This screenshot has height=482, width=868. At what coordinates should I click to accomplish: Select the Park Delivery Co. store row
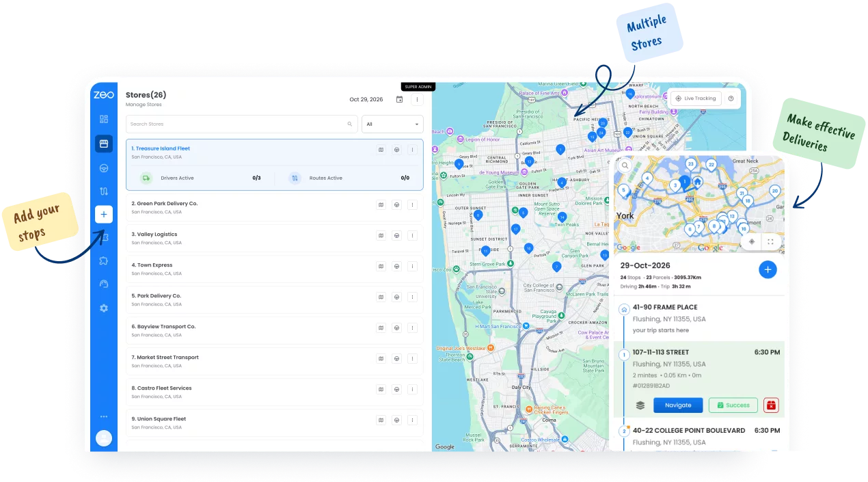click(x=274, y=299)
